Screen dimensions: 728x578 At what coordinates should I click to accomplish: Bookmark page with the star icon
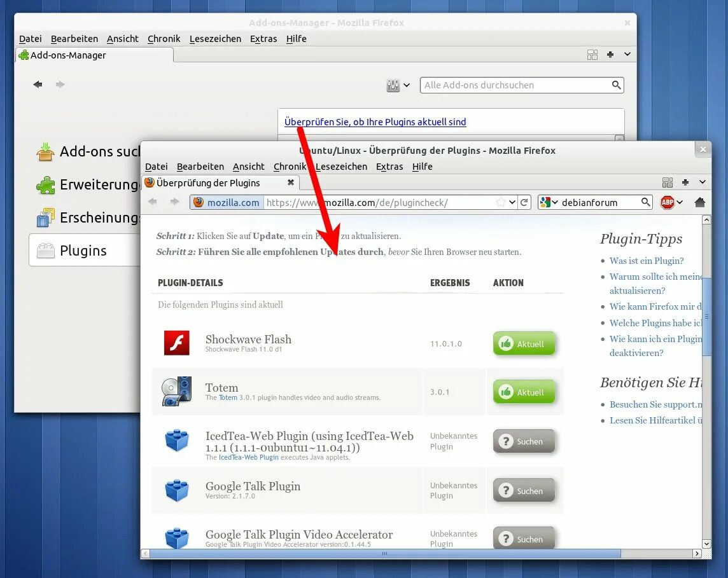[x=500, y=202]
